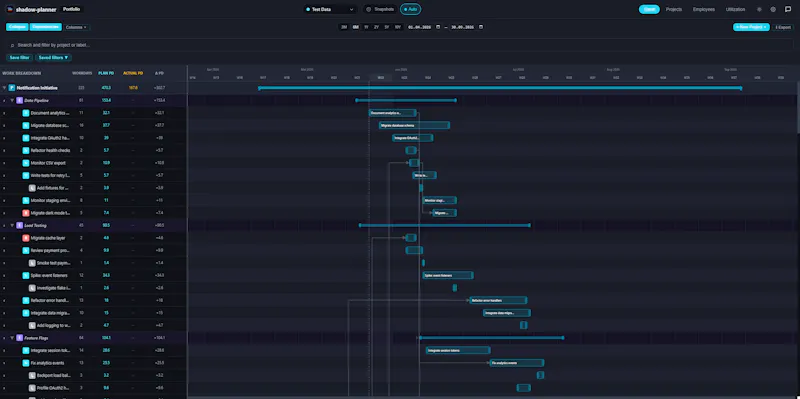The height and width of the screenshot is (399, 800).
Task: Click the search magnifier icon
Action: pyautogui.click(x=12, y=45)
